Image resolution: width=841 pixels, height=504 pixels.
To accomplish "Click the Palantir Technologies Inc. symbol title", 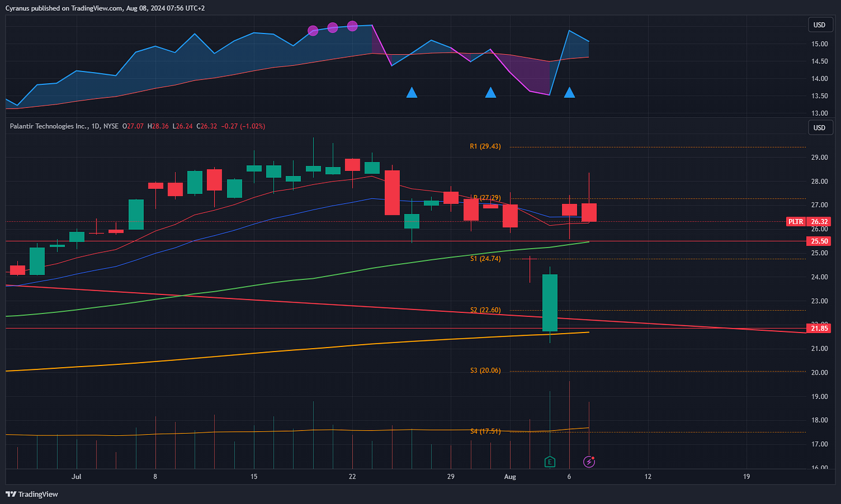I will tap(49, 126).
